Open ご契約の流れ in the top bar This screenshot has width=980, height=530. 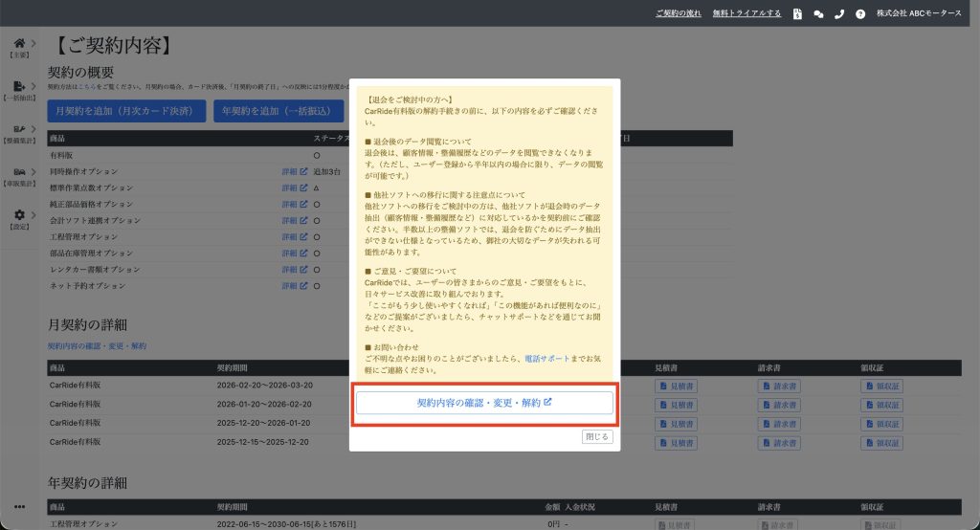679,13
